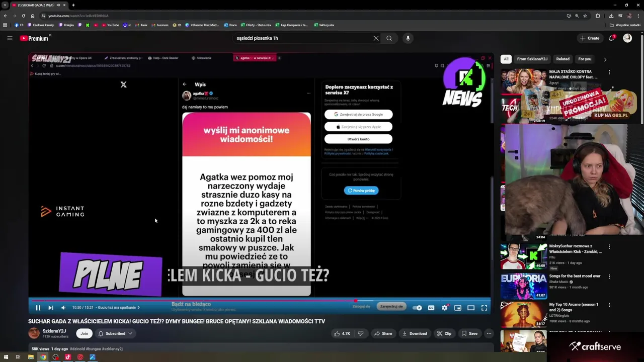Screen dimensions: 644x362
Task: Show more filter chips with arrow
Action: (x=605, y=59)
